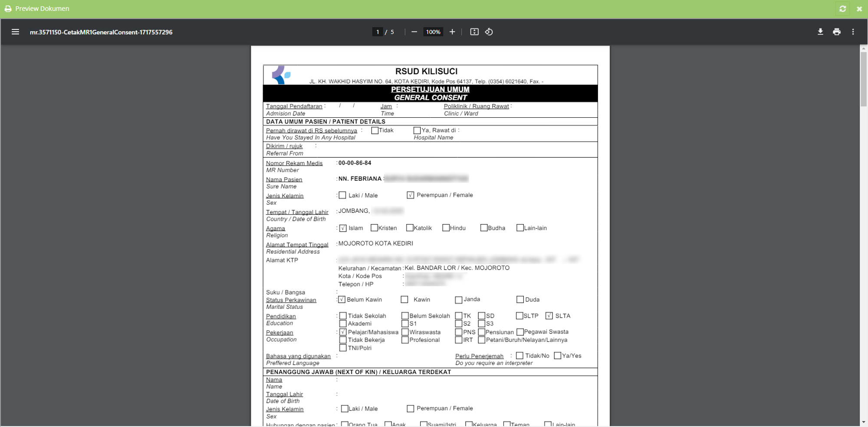
Task: Toggle the Belum Kawin marital status box
Action: click(x=342, y=300)
